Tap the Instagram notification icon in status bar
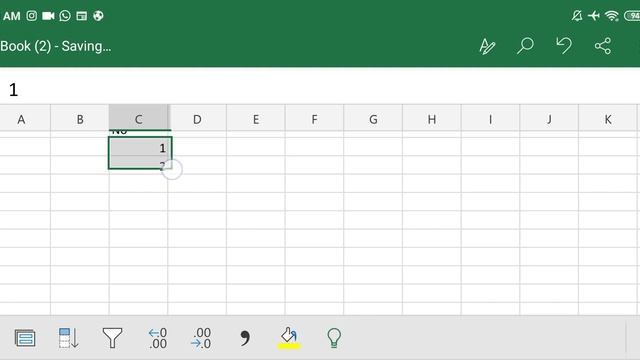The image size is (640, 360). pos(31,16)
